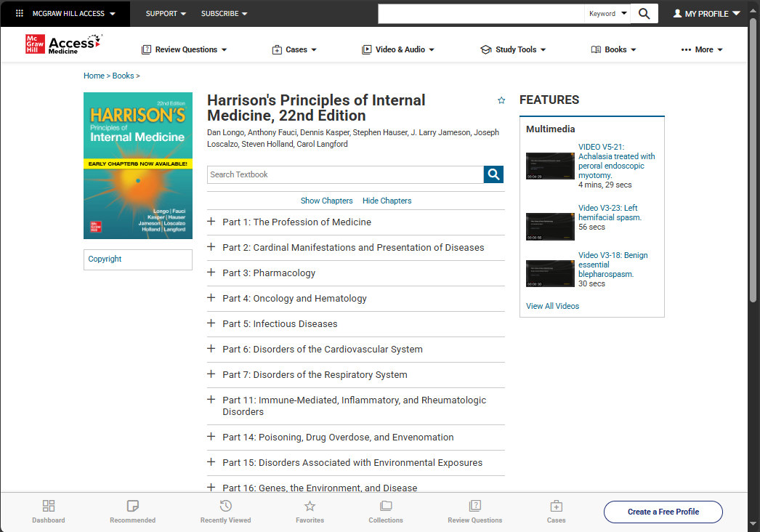
Task: Open Video V3-23 Left hemifacial spasm link
Action: click(x=610, y=212)
